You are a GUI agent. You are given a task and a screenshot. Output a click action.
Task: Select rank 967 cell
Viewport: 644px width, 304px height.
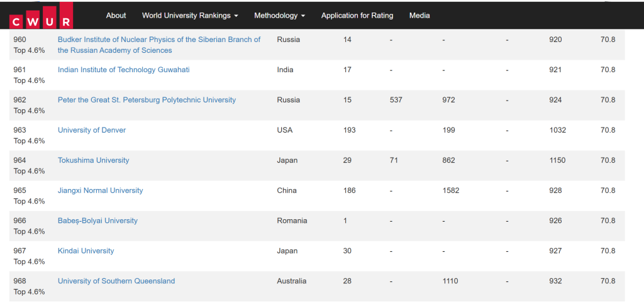pyautogui.click(x=29, y=256)
